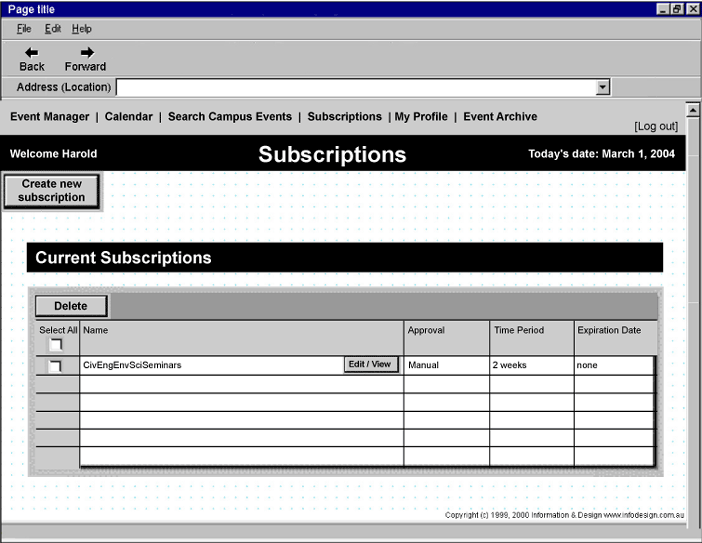Open Search Campus Events

[230, 116]
